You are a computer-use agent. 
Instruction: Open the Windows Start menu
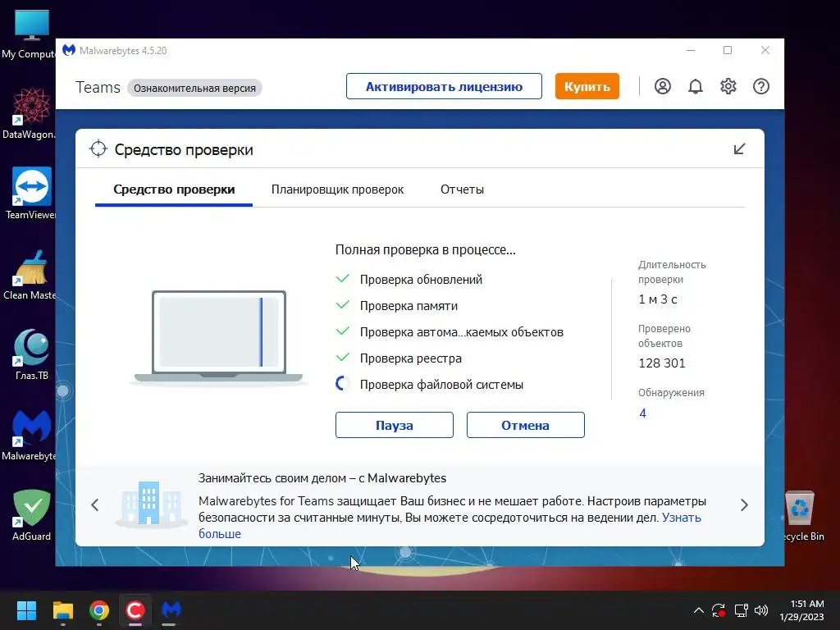26,610
